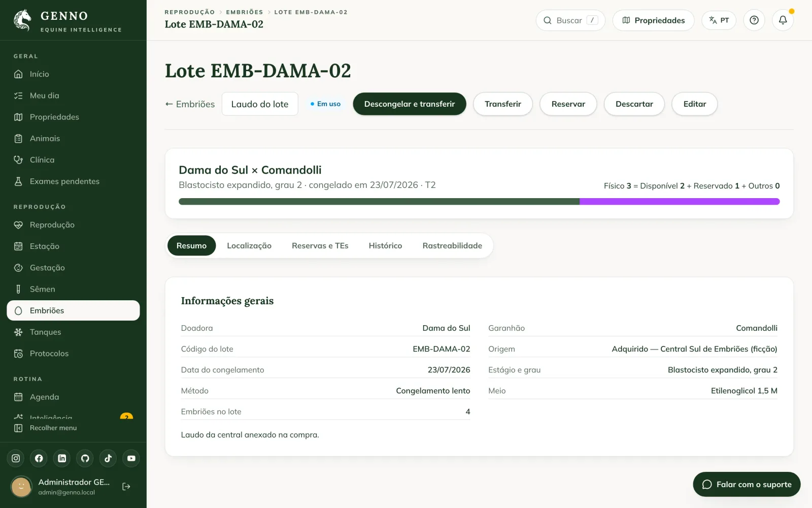The width and height of the screenshot is (812, 508).
Task: Switch language with PT selector
Action: tap(719, 20)
